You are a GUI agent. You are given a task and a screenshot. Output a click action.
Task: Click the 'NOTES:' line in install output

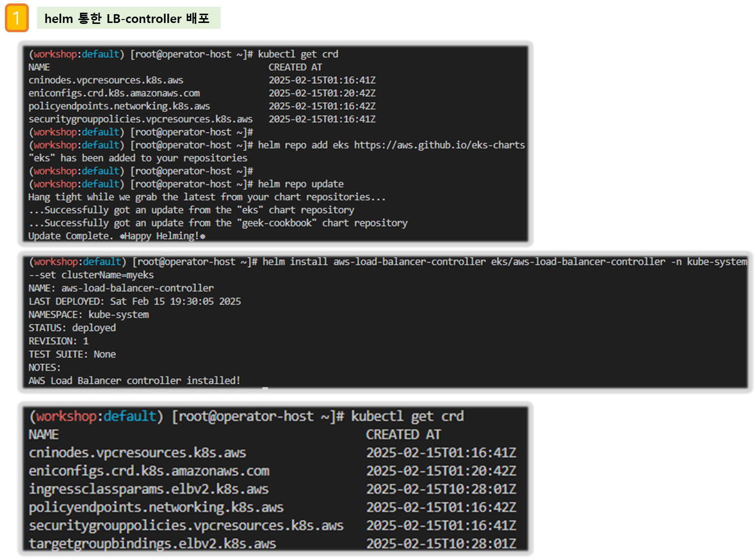[x=44, y=367]
